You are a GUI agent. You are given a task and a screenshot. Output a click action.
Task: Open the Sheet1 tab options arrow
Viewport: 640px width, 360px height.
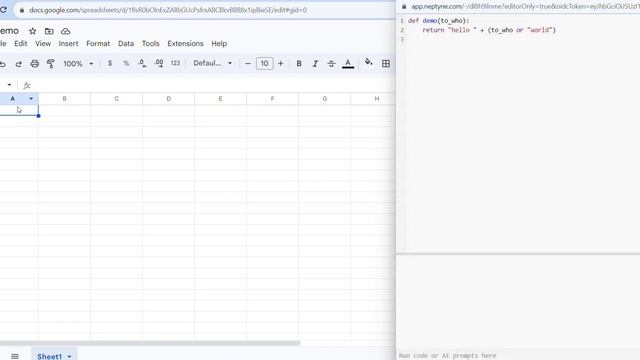point(69,357)
